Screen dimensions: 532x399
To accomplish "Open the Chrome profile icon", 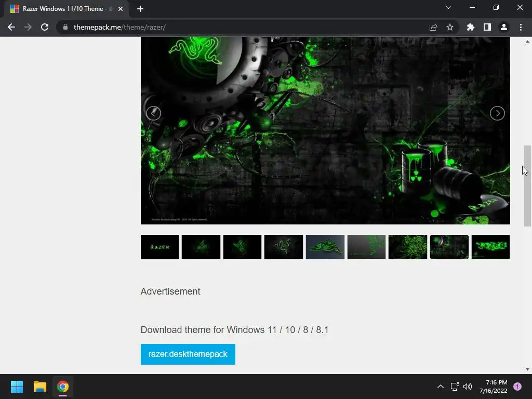I will (x=504, y=27).
